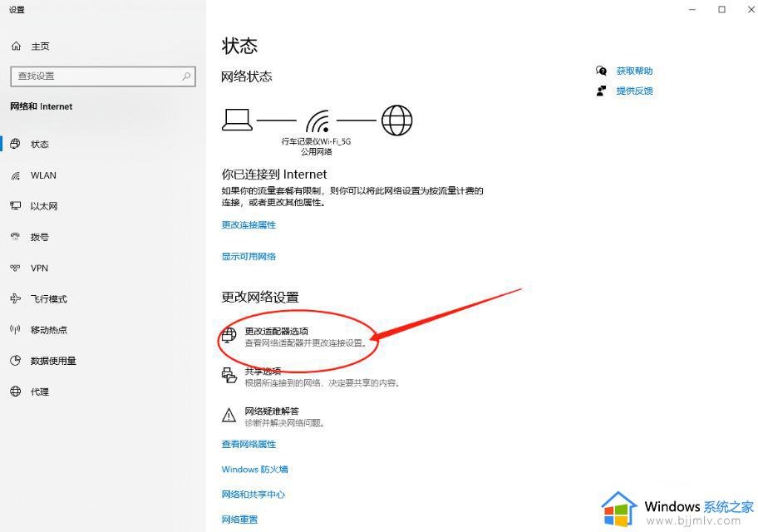Image resolution: width=758 pixels, height=532 pixels.
Task: Open the 移动热点 mobile hotspot icon
Action: click(15, 330)
